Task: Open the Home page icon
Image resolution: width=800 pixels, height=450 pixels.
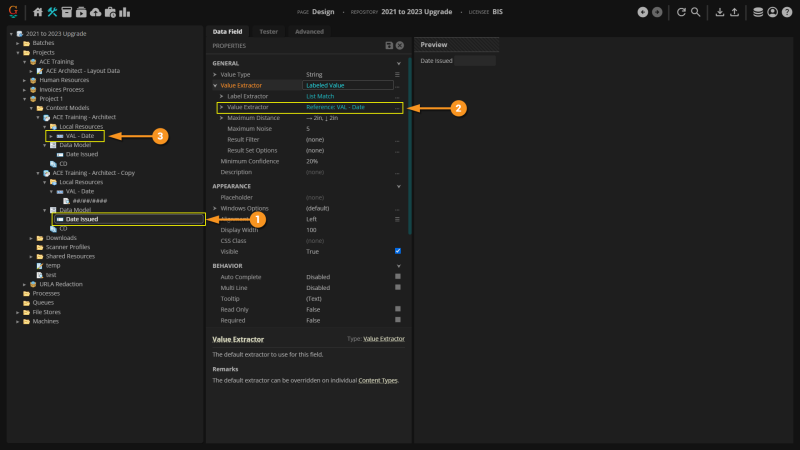Action: tap(38, 12)
